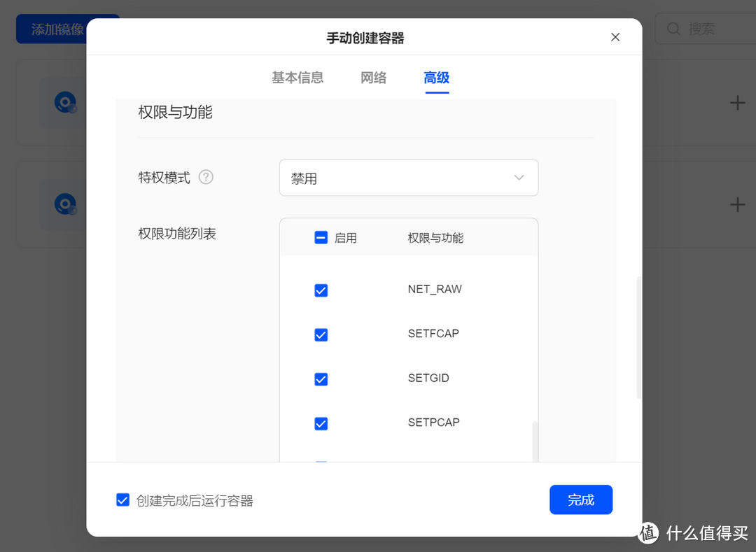The image size is (756, 552).
Task: Click the second Docker image icon in background
Action: (65, 204)
